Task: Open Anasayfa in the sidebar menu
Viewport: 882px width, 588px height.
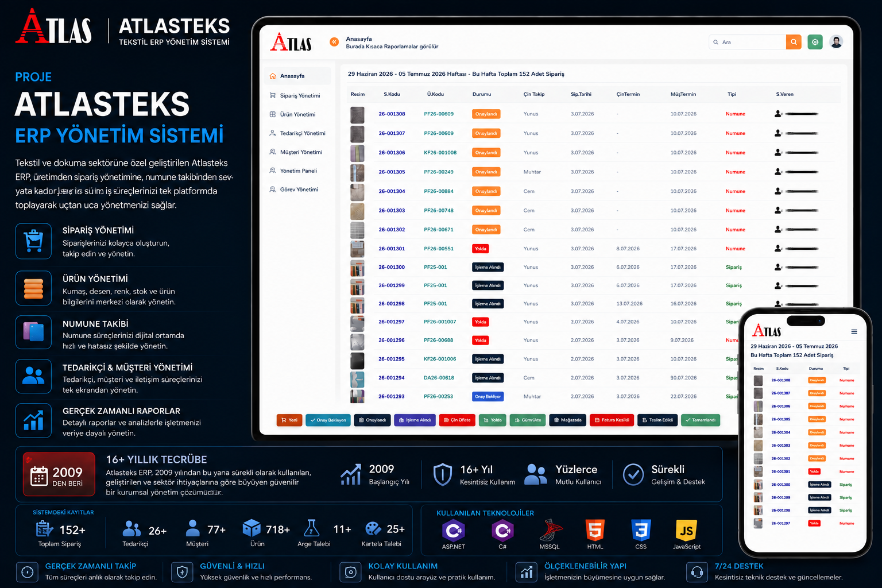Action: (x=297, y=76)
